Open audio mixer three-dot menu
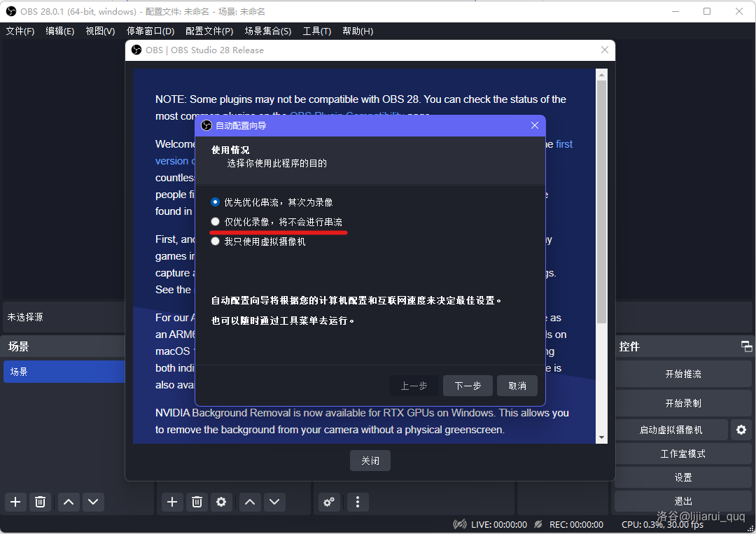This screenshot has height=534, width=756. 357,503
